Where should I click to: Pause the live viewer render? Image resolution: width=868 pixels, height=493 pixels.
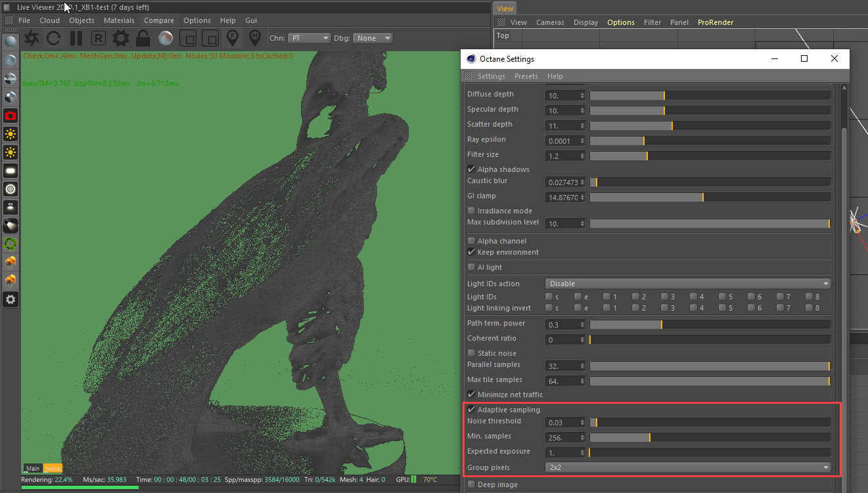[x=76, y=38]
